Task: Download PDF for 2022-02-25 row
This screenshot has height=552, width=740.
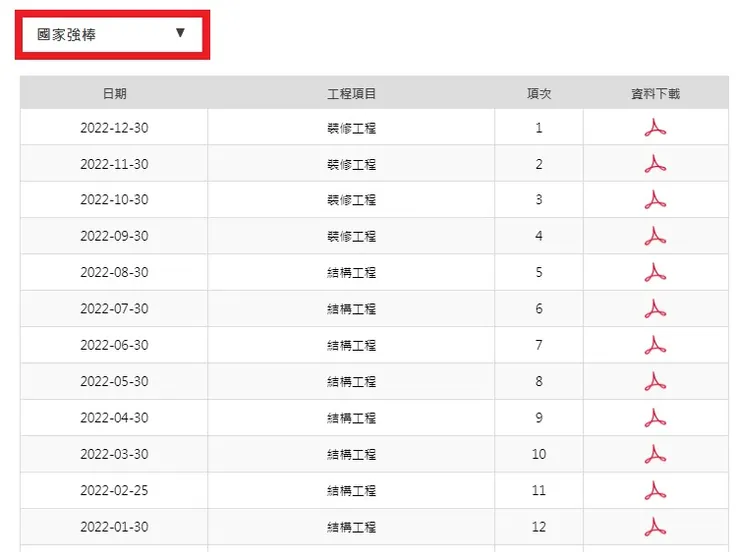Action: (x=655, y=491)
